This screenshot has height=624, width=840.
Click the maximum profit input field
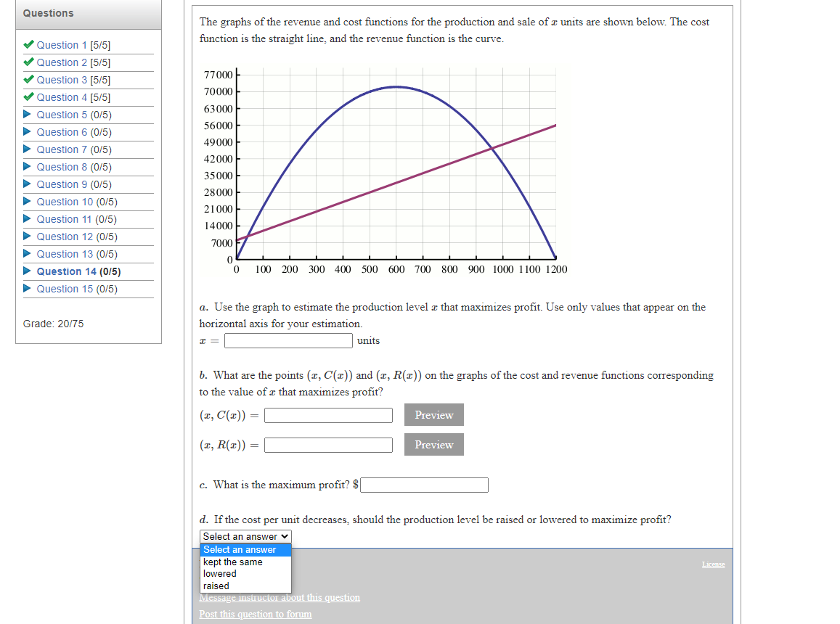tap(424, 485)
